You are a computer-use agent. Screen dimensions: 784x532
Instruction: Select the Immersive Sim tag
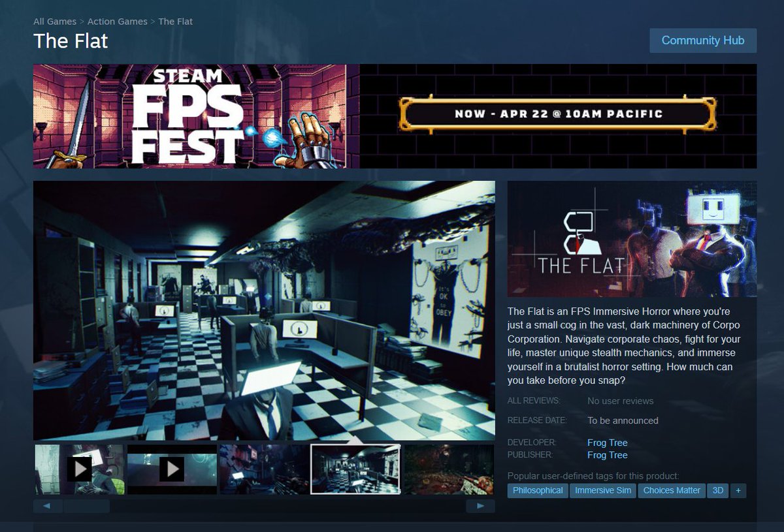(603, 490)
